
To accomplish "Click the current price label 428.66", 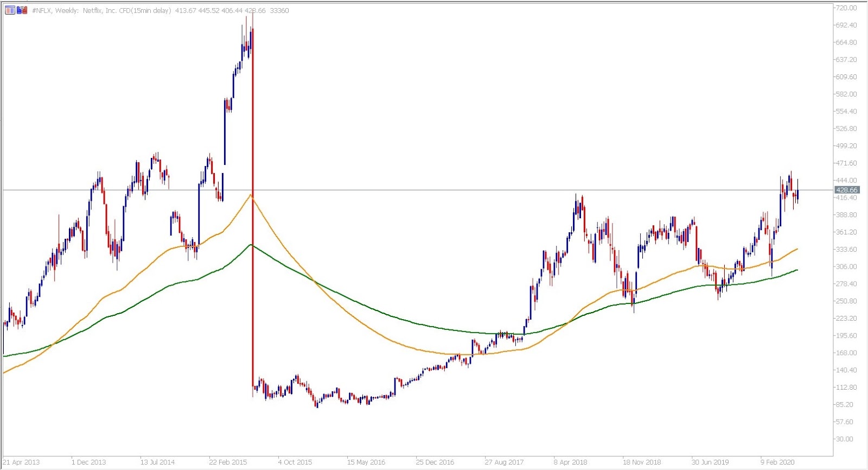I will coord(847,190).
